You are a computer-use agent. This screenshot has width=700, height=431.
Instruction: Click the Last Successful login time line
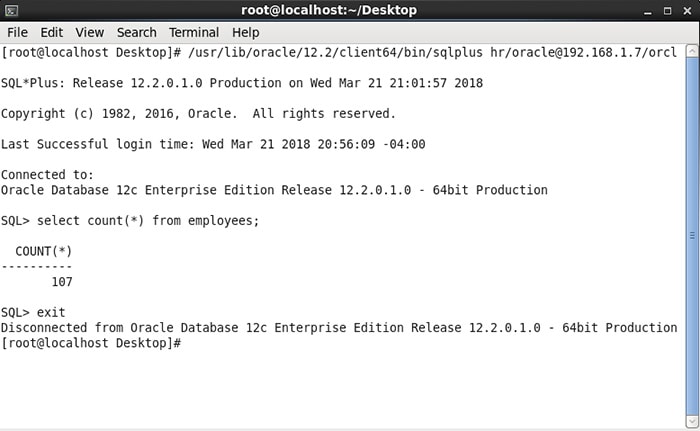tap(213, 144)
